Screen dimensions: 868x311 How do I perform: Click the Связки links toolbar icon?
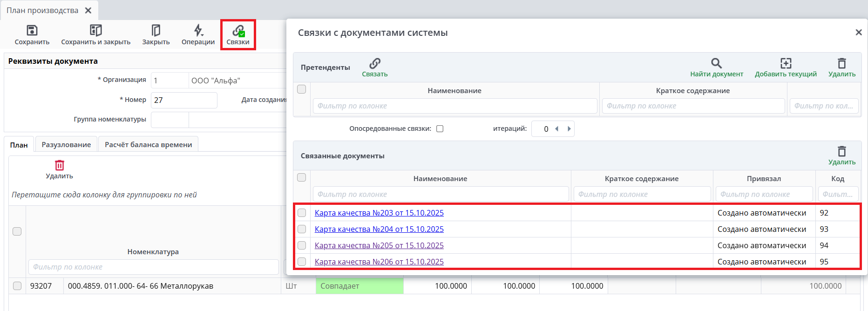(x=238, y=32)
